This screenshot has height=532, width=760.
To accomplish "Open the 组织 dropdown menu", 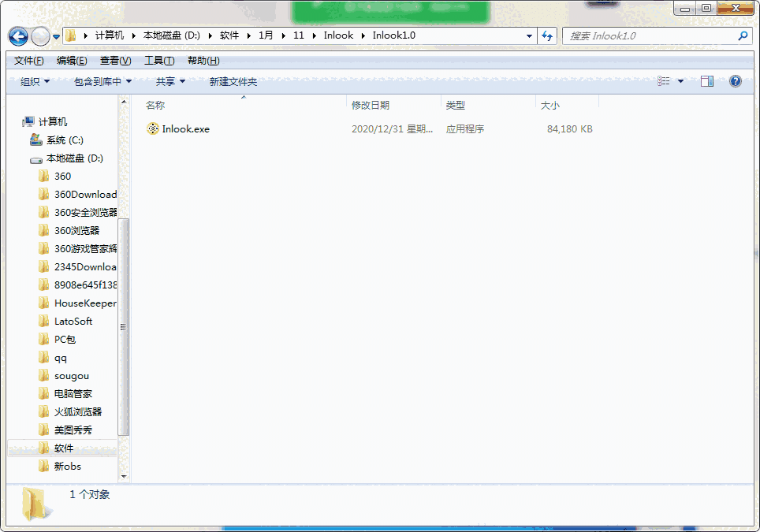I will point(35,82).
